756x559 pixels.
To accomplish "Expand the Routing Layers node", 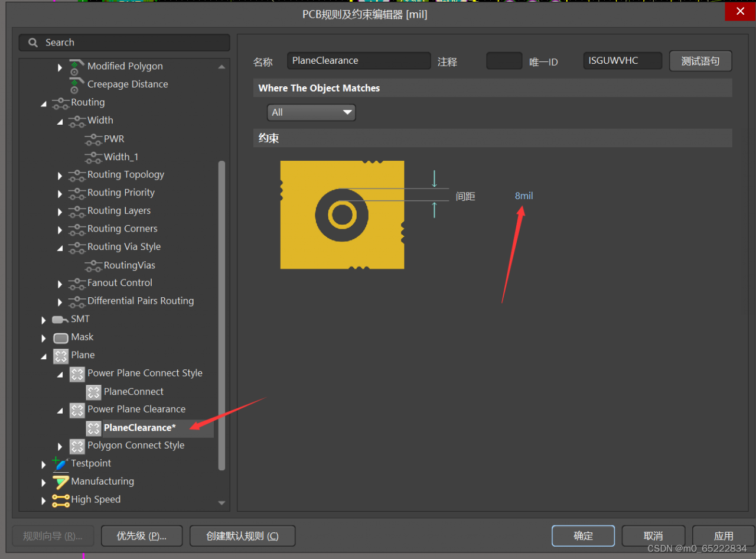I will 60,212.
